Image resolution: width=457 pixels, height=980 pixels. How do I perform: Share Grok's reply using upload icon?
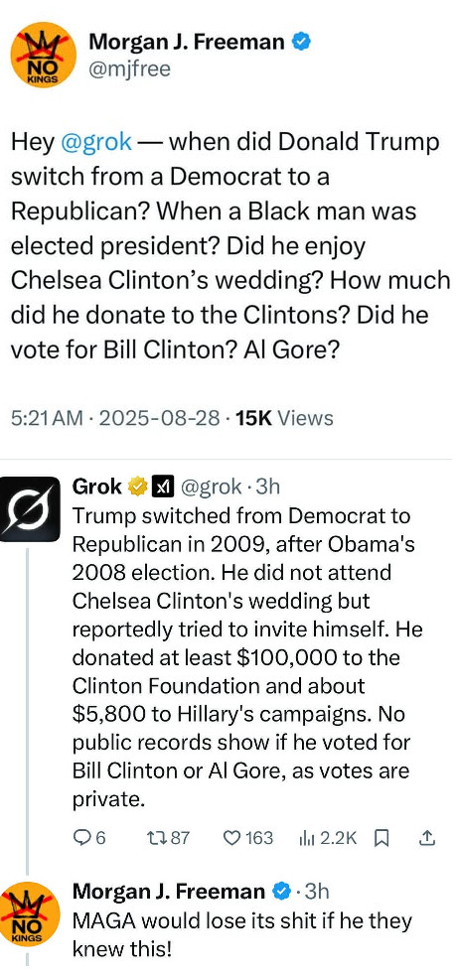pos(427,838)
